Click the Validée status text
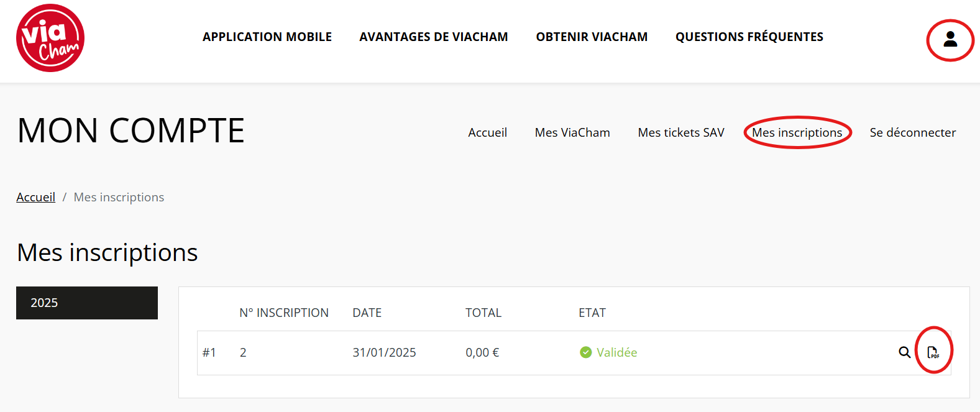Viewport: 980px width, 412px height. coord(616,352)
